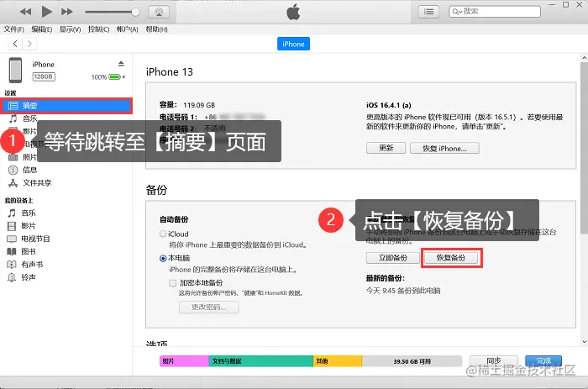The image size is (588, 389).
Task: Click the iOS 16.4.1 (a) version text
Action: pos(388,105)
